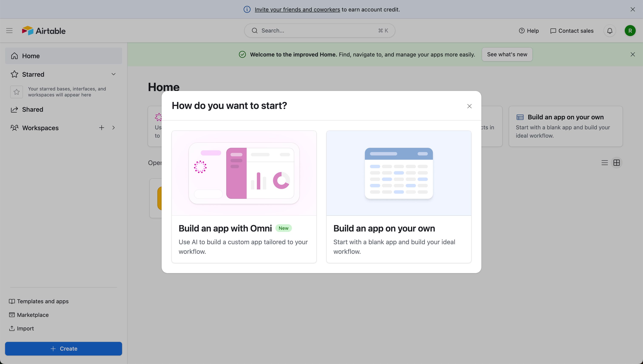Click the table icon on Build an app card
Screen dimensions: 643x364
coord(520,117)
